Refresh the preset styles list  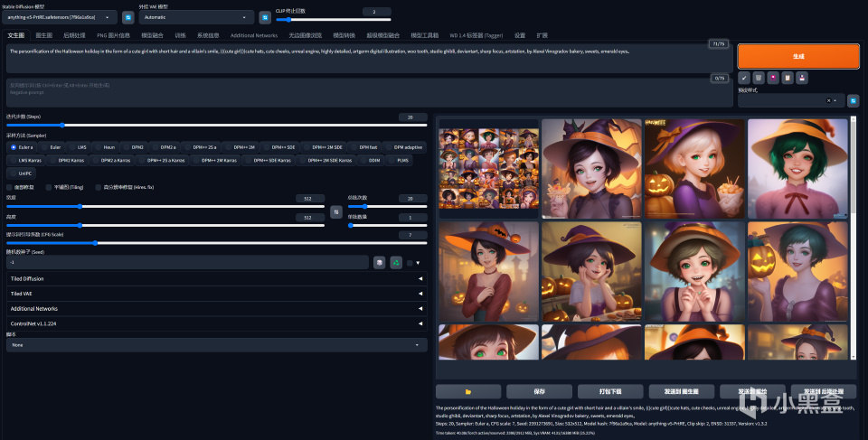coord(853,100)
